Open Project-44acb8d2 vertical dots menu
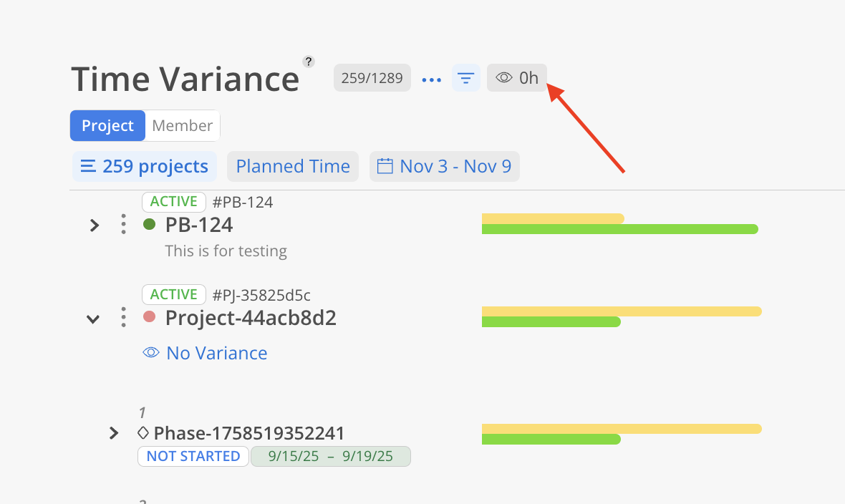 click(x=124, y=317)
